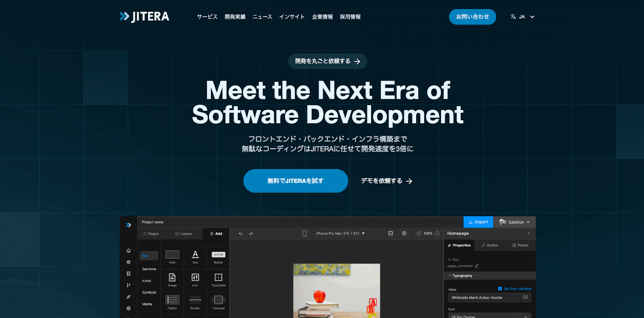Click the 無料でJITERAを試す button
644x318 pixels.
point(296,181)
